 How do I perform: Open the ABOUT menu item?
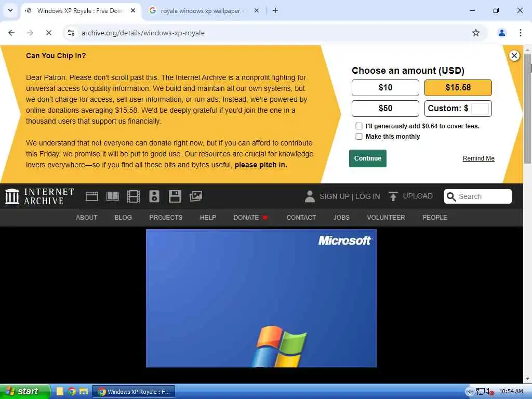click(x=87, y=218)
